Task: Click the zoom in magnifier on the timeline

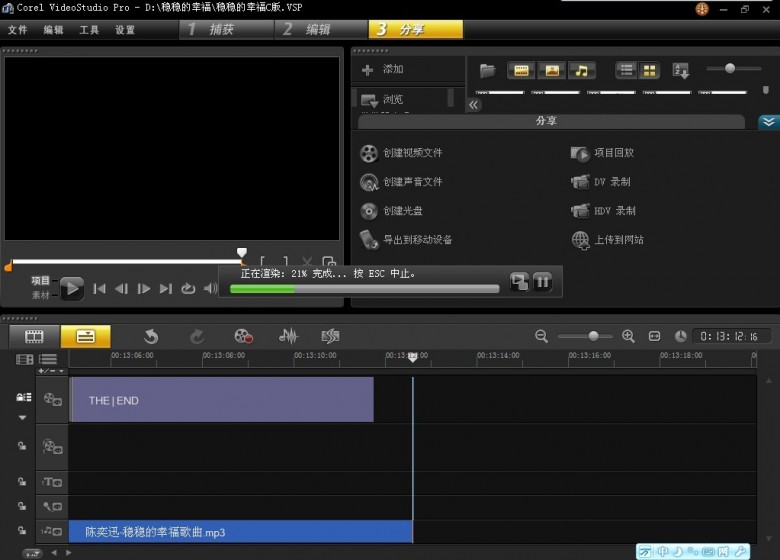Action: [628, 336]
